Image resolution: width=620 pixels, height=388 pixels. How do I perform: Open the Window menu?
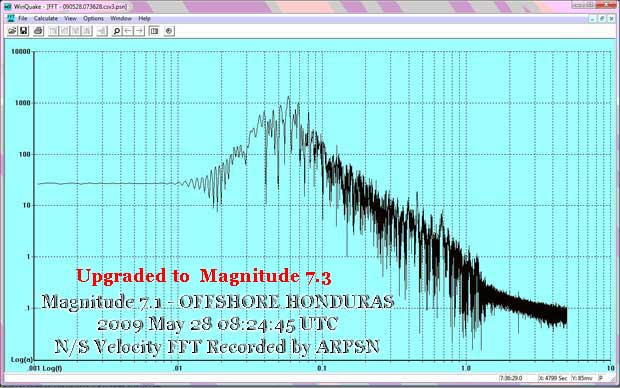click(121, 19)
